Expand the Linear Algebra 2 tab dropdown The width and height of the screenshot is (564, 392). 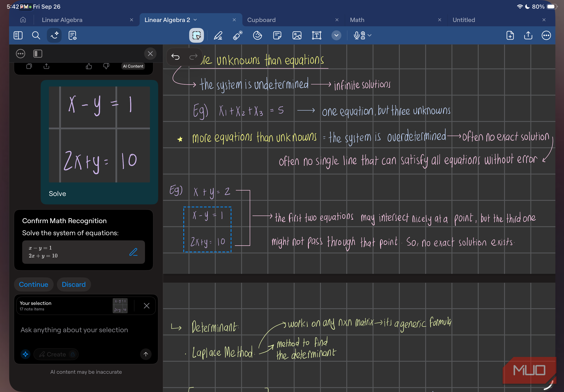[195, 20]
